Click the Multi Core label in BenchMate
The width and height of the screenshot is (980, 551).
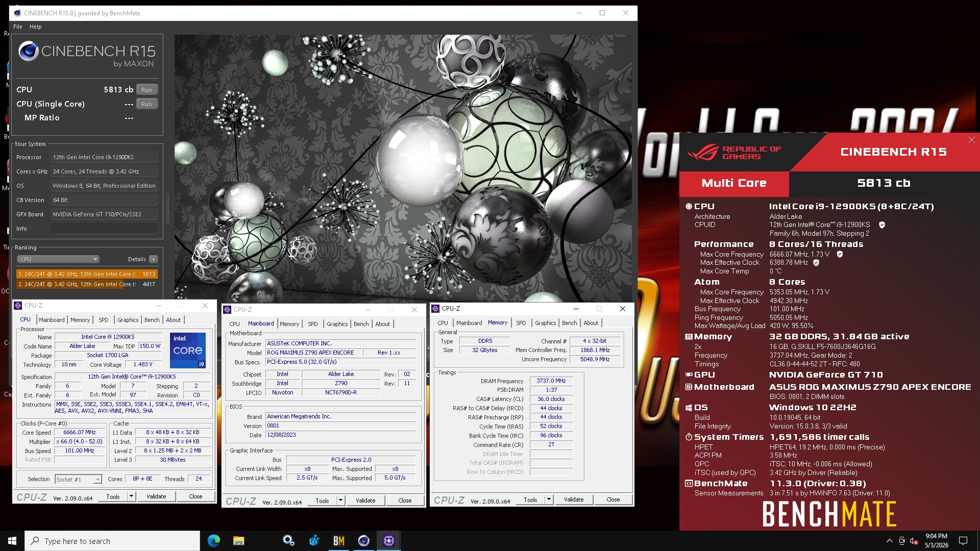734,183
